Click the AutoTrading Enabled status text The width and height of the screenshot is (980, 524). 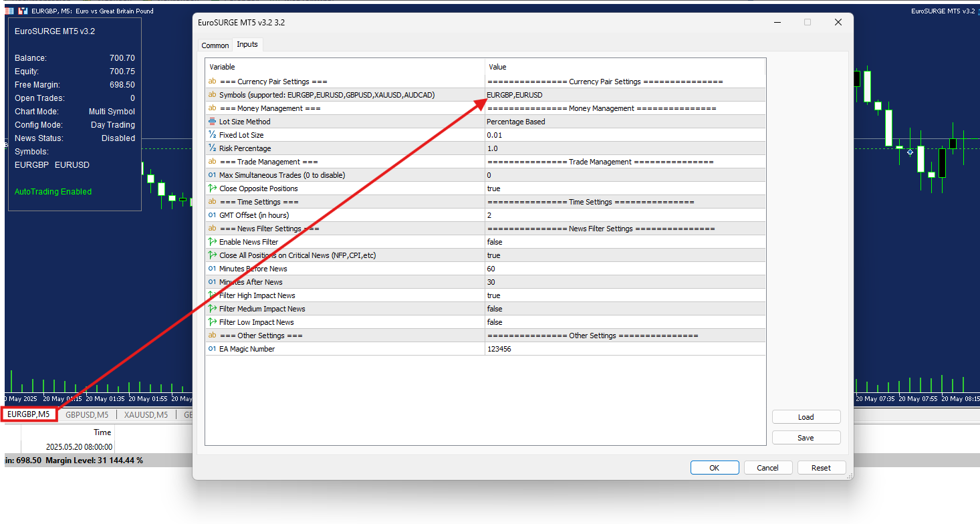tap(53, 192)
